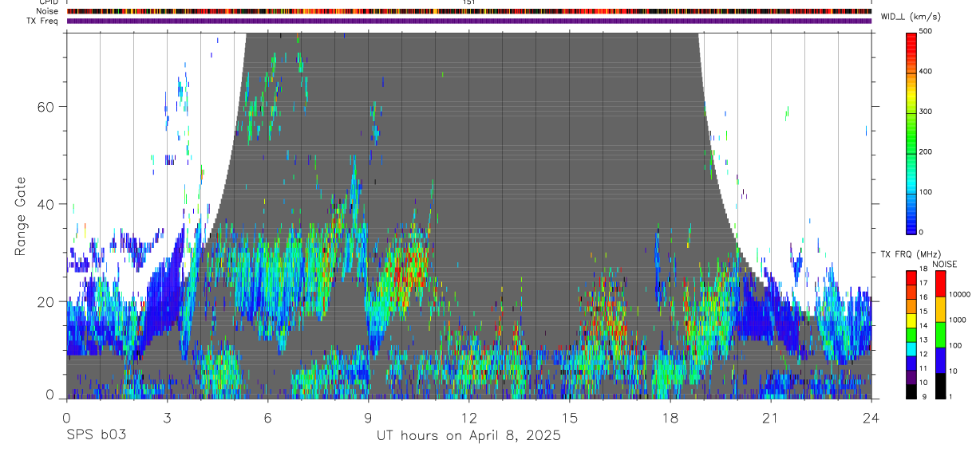Viewport: 980px width, 452px height.
Task: Select the "Range Gate" y-axis title
Action: point(21,216)
